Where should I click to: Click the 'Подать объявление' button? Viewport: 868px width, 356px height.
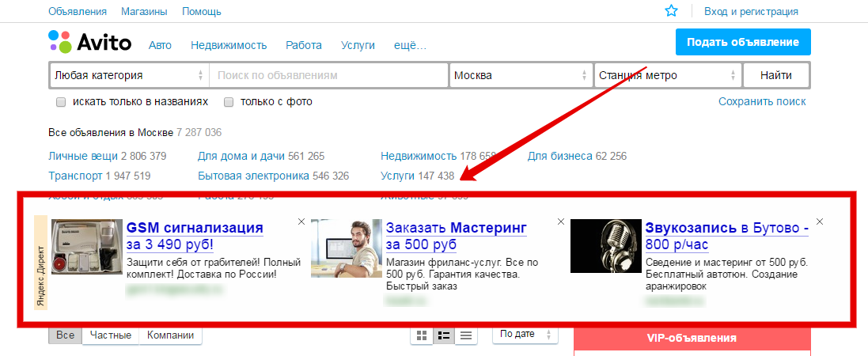[743, 42]
